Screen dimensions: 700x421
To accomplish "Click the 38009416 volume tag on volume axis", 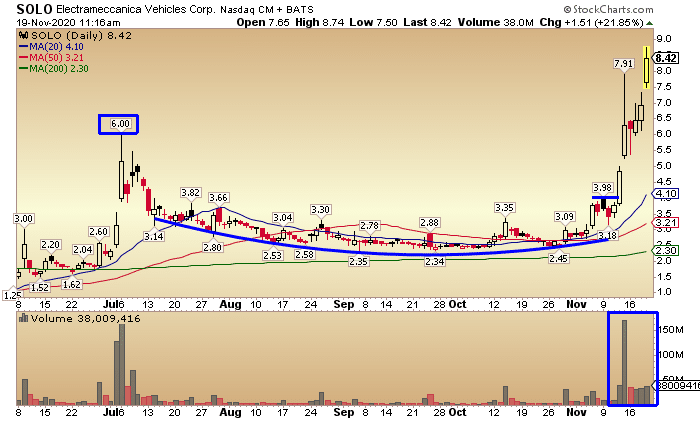I will click(676, 385).
